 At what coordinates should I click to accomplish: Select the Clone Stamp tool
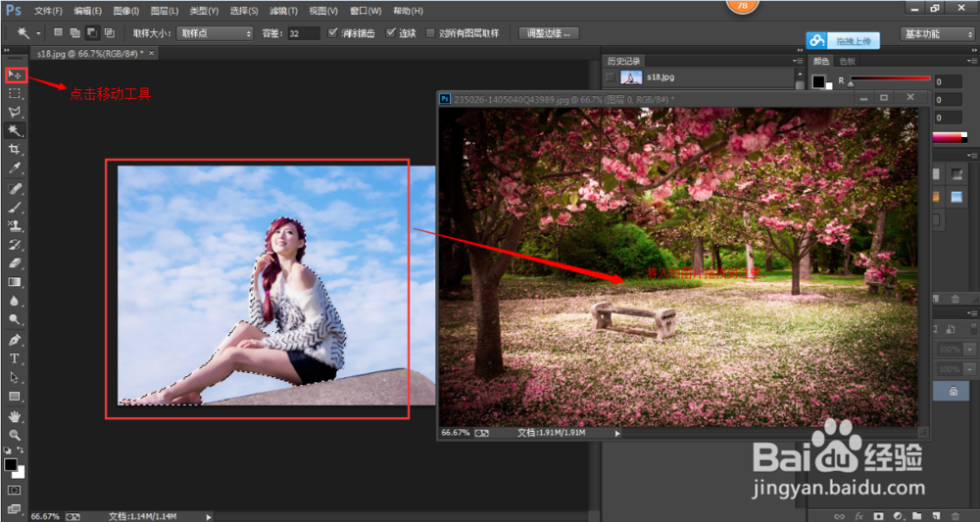point(15,225)
